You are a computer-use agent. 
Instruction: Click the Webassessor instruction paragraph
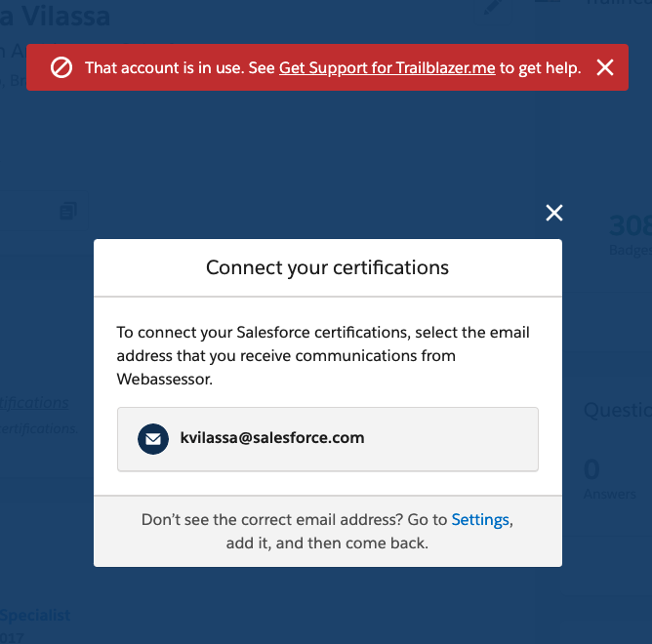click(323, 356)
